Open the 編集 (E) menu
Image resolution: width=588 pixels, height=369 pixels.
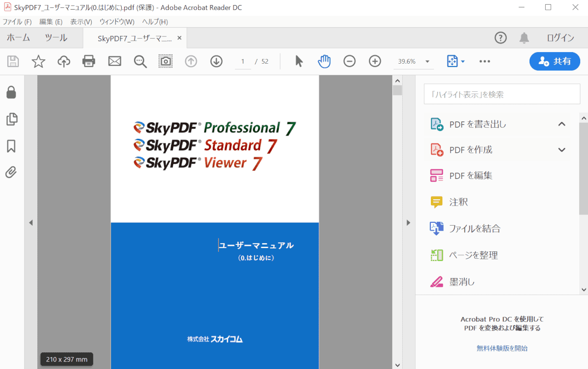click(51, 22)
